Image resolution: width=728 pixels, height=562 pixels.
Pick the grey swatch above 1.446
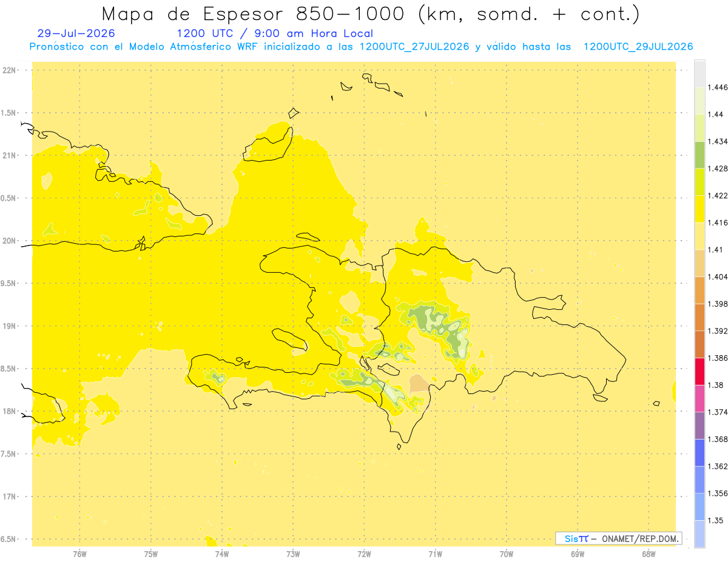pyautogui.click(x=699, y=74)
